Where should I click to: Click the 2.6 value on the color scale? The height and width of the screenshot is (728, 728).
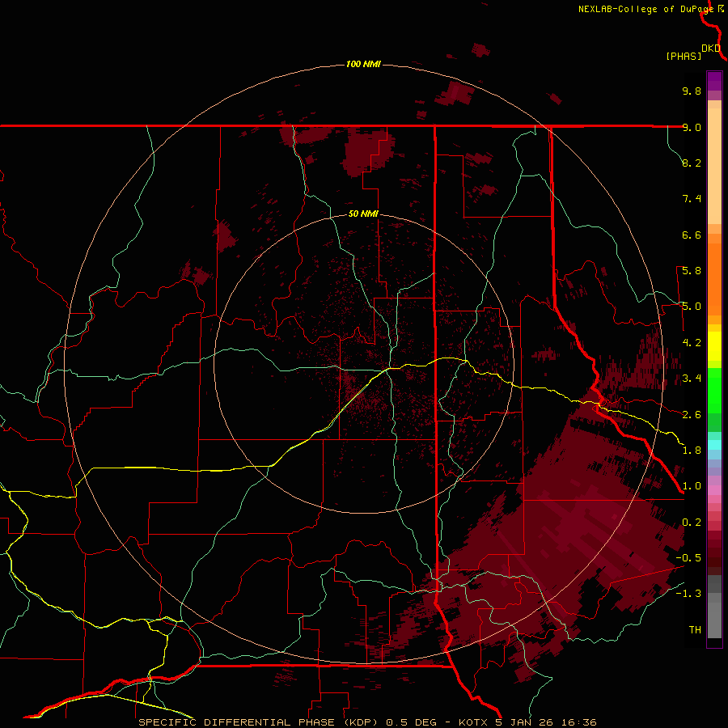coord(692,415)
